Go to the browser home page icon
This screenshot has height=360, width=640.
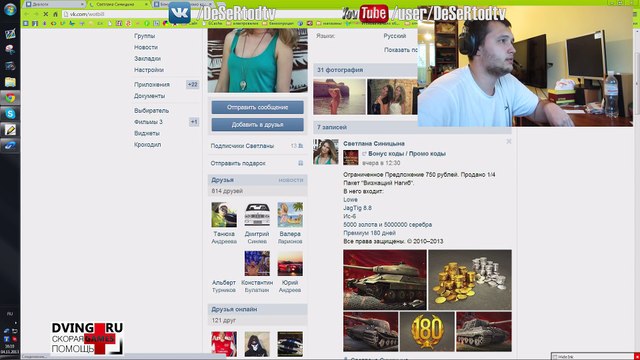(x=56, y=14)
